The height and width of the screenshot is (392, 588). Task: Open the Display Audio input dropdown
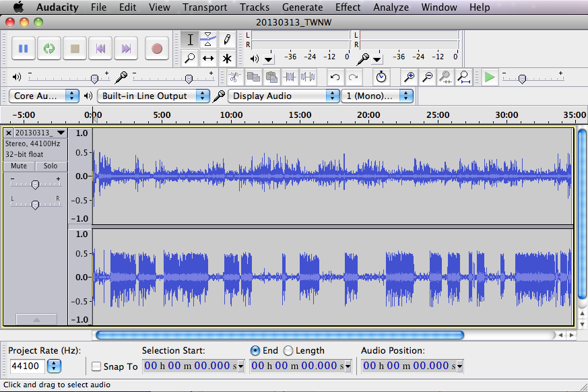[x=284, y=96]
